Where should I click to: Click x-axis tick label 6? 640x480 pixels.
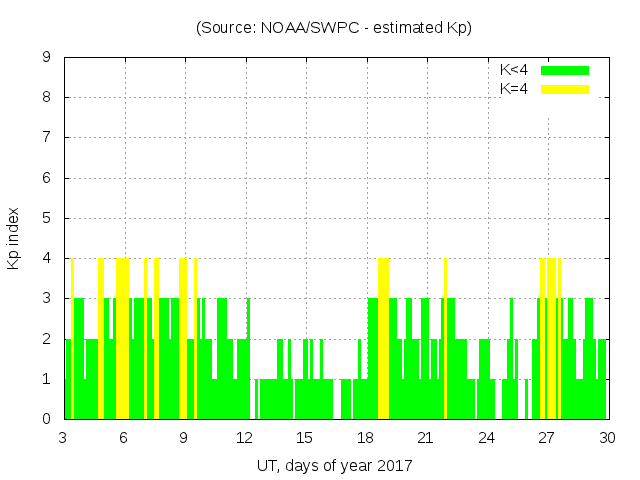[124, 438]
